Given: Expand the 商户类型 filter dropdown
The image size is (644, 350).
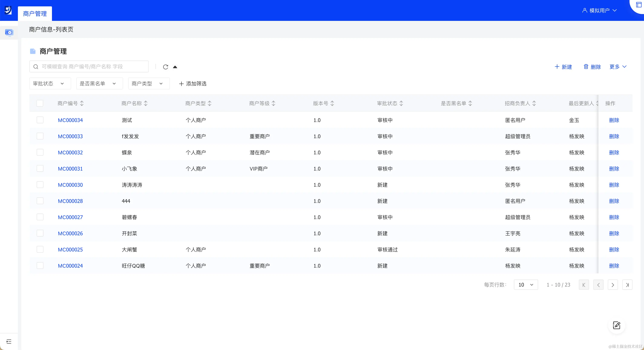Looking at the screenshot, I should tap(149, 83).
